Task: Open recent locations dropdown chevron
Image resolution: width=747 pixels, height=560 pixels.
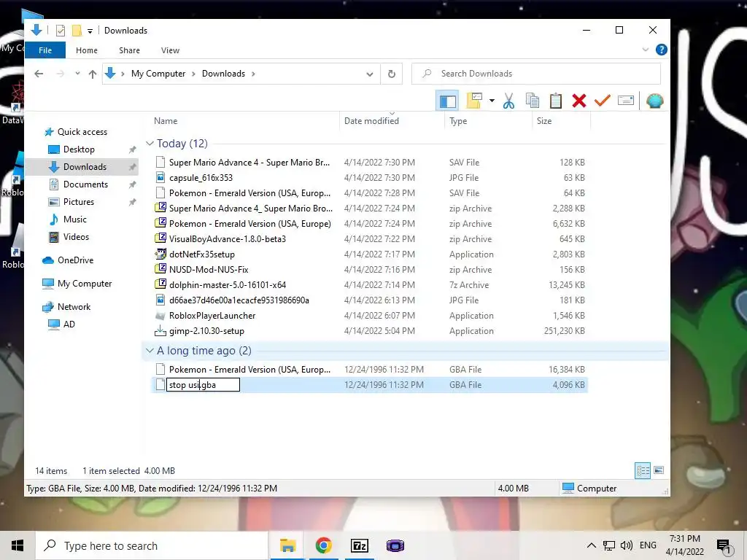Action: tap(77, 74)
